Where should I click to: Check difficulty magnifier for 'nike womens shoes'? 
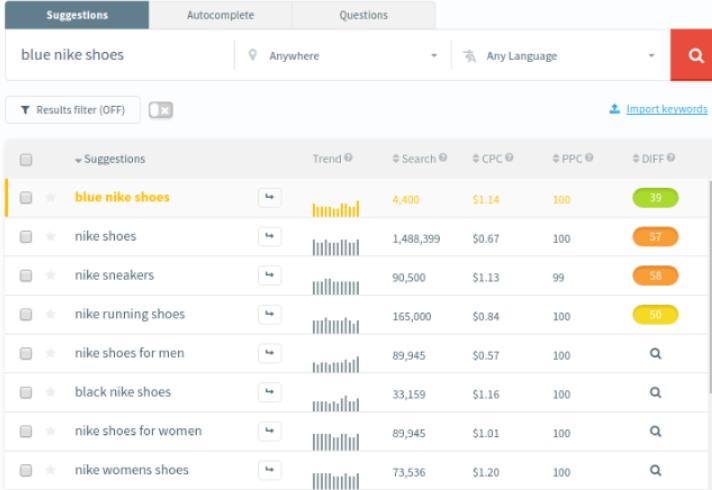[x=655, y=470]
